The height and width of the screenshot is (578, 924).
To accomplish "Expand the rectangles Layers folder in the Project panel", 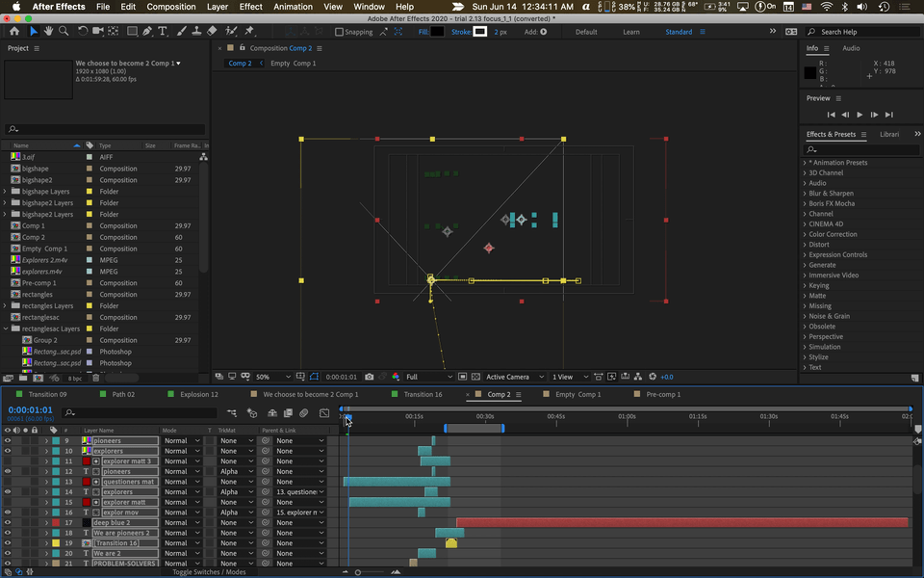I will click(7, 305).
